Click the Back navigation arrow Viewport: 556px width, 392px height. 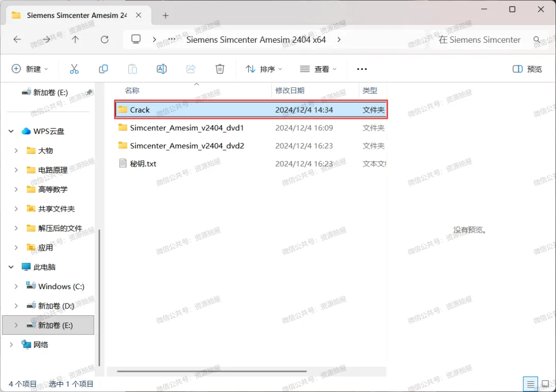[x=17, y=39]
